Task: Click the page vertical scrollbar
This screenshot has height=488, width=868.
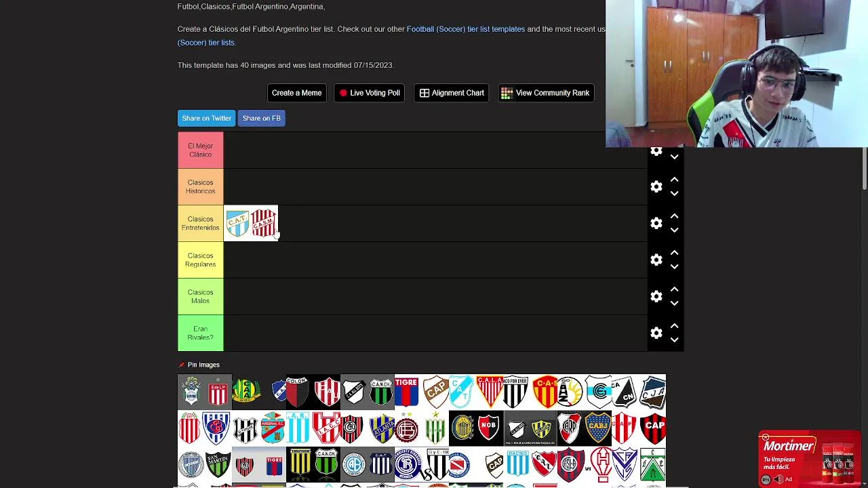Action: (x=865, y=169)
